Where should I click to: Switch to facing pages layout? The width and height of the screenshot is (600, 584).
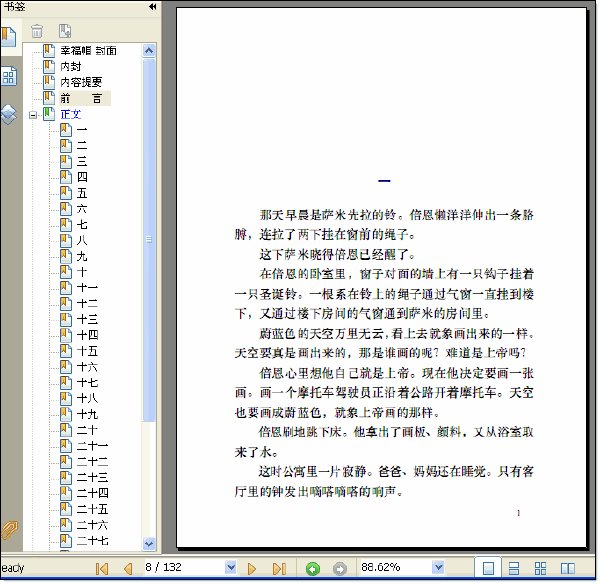click(x=567, y=568)
